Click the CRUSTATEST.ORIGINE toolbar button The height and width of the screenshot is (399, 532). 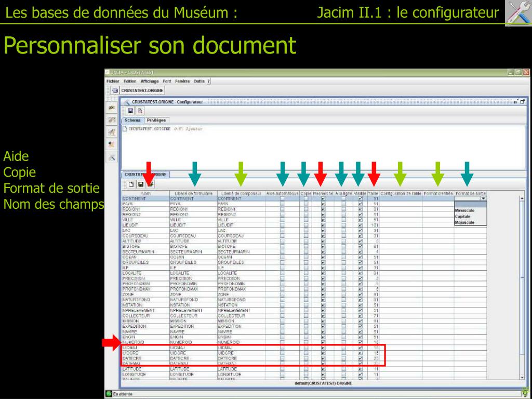[x=142, y=90]
